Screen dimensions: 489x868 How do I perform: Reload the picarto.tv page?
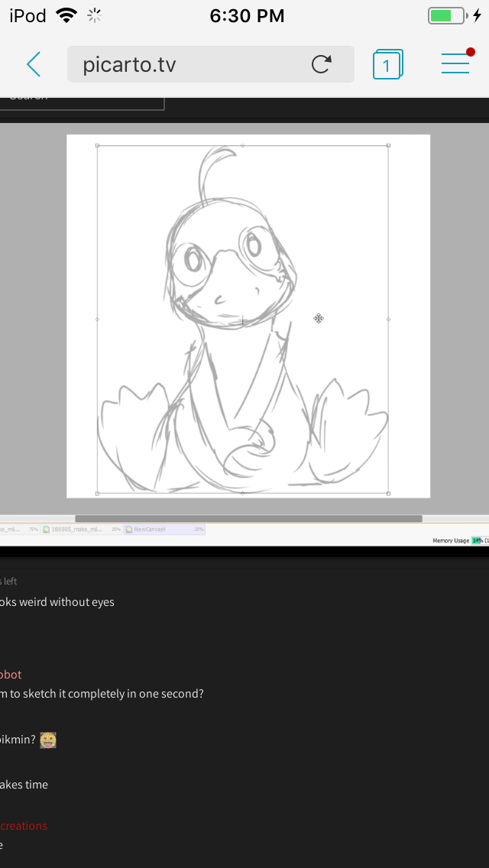coord(321,64)
